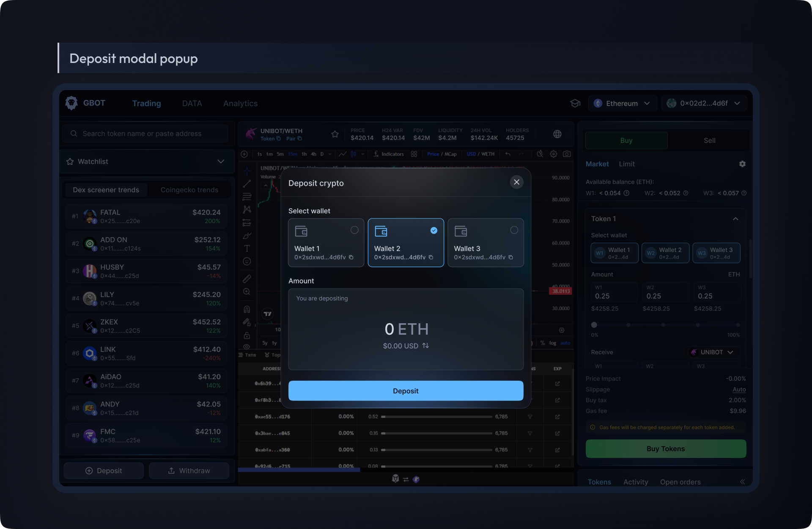This screenshot has width=812, height=529.
Task: Close the Deposit crypto modal
Action: pos(516,182)
